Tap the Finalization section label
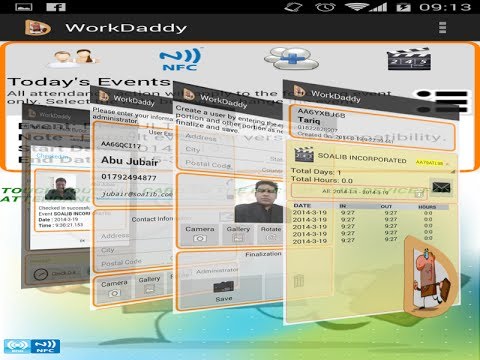Viewport: 480px width, 360px height. (x=263, y=254)
